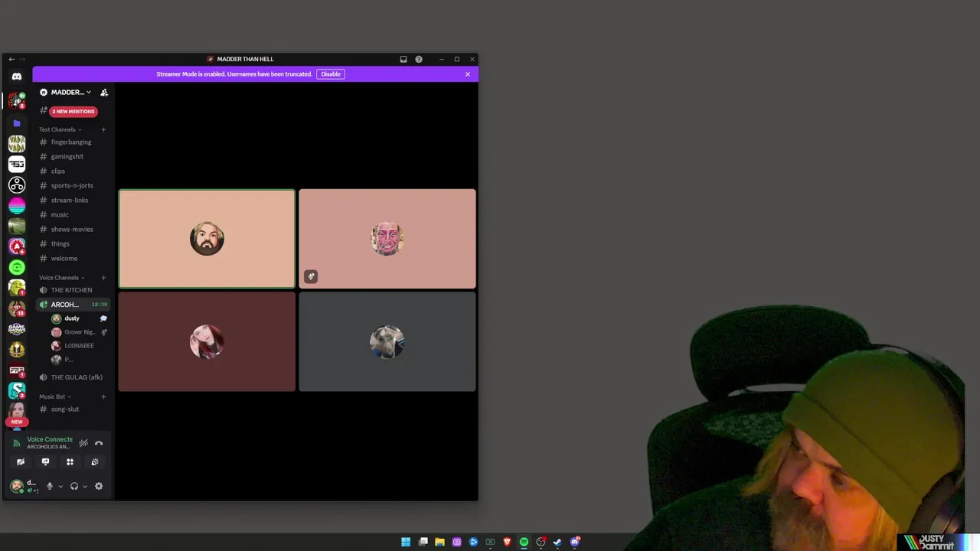Image resolution: width=980 pixels, height=551 pixels.
Task: Collapse the Text Channels category
Action: pyautogui.click(x=60, y=129)
